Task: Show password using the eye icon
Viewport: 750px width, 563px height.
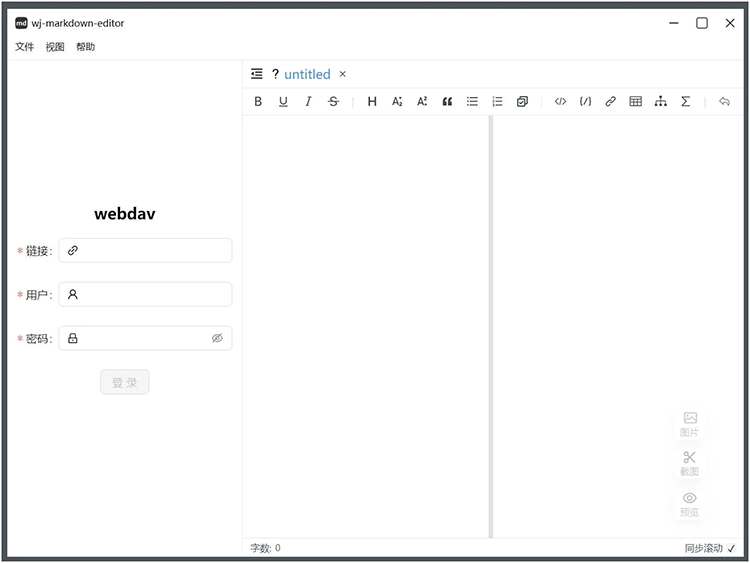Action: pyautogui.click(x=217, y=338)
